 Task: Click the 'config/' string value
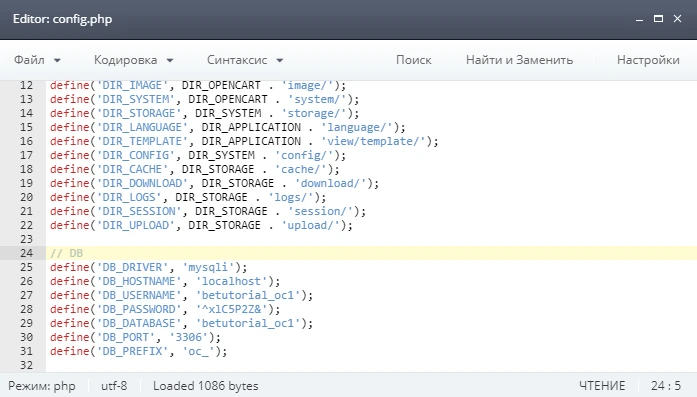(304, 155)
